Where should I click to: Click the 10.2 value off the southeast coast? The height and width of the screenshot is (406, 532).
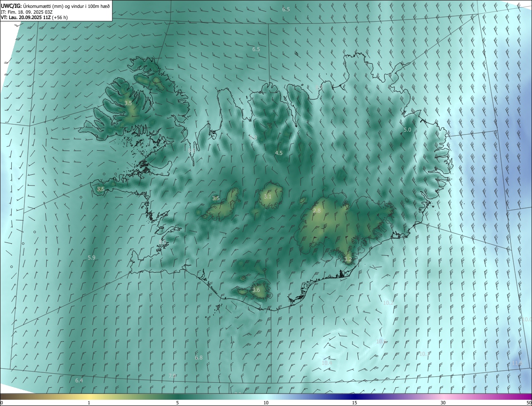388,303
